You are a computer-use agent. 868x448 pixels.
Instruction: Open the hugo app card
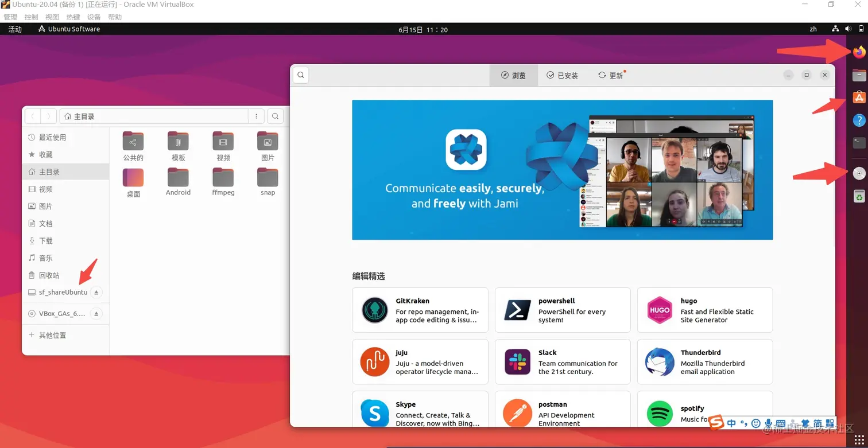(x=705, y=310)
